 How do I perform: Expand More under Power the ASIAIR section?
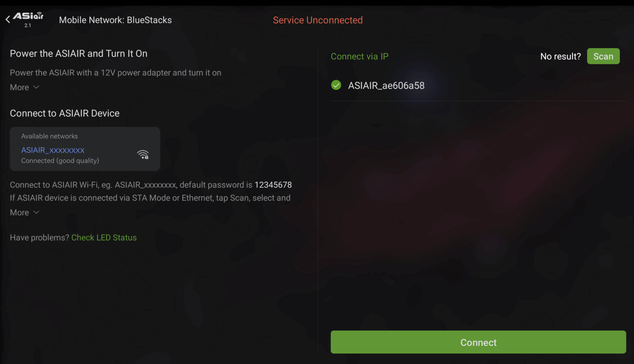pos(25,87)
